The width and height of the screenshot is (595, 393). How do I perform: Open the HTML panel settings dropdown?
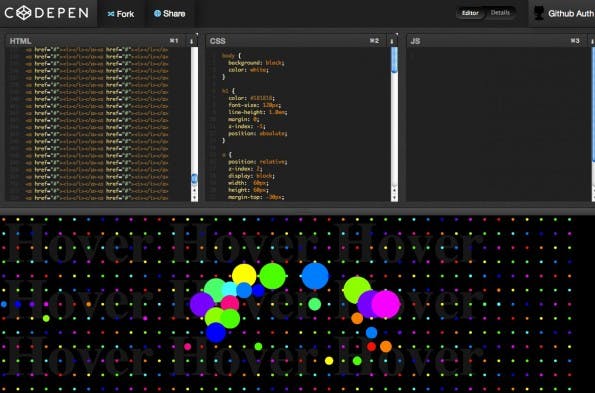click(x=192, y=41)
